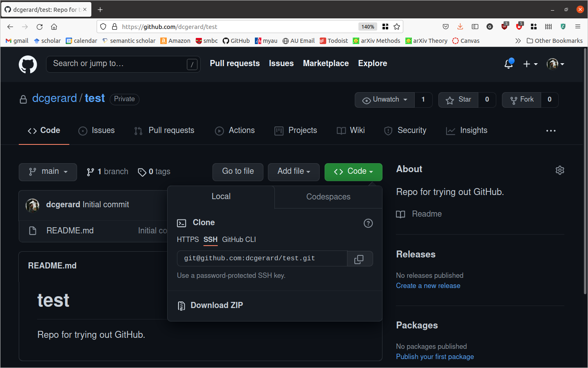Open Pull requests in top navigation
This screenshot has height=368, width=588.
pyautogui.click(x=235, y=64)
